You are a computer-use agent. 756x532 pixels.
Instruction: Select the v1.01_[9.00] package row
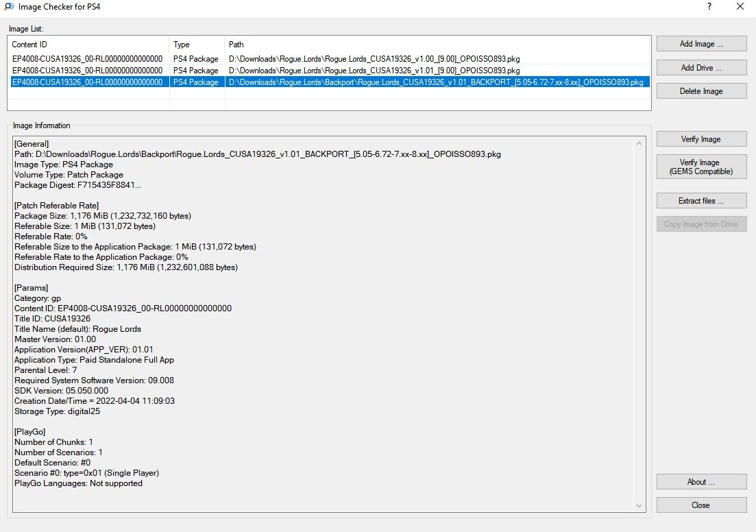(330, 71)
